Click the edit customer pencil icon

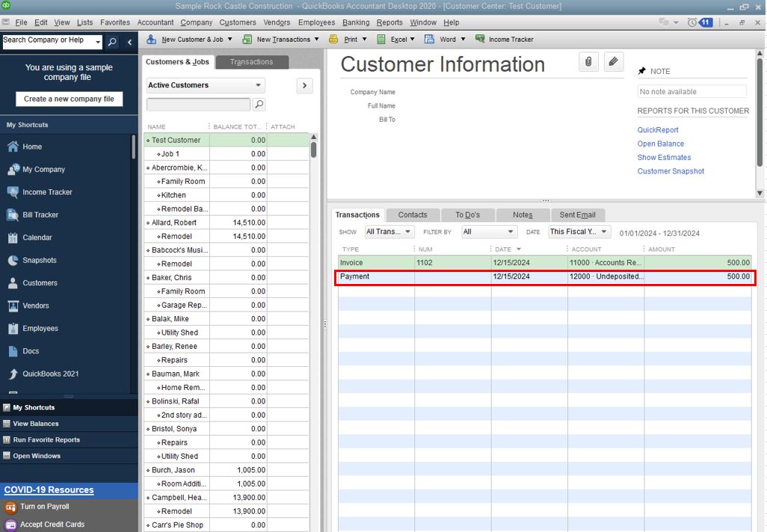pos(613,62)
